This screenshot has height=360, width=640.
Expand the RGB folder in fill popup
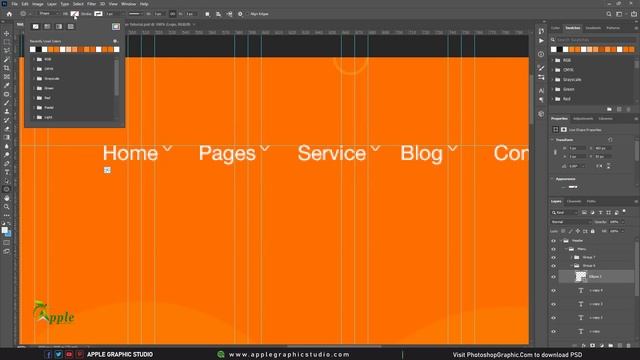(x=34, y=59)
